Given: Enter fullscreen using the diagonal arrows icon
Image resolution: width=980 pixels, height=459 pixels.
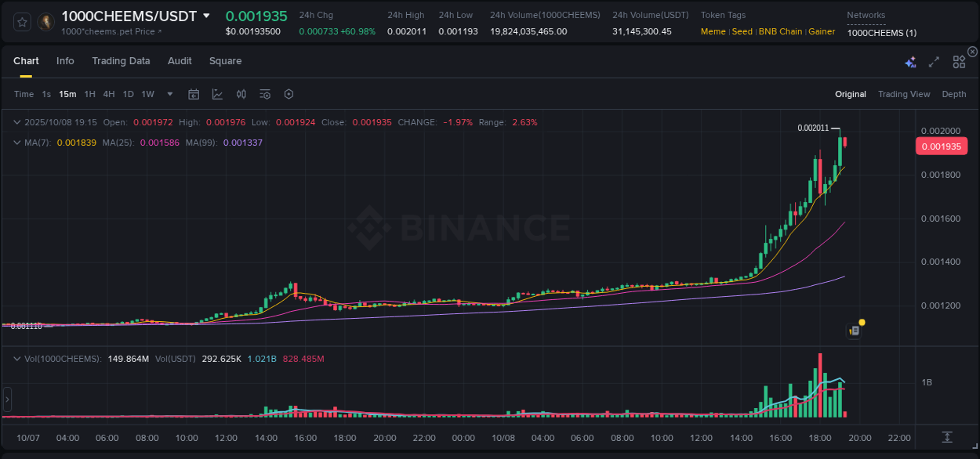Looking at the screenshot, I should click(934, 62).
